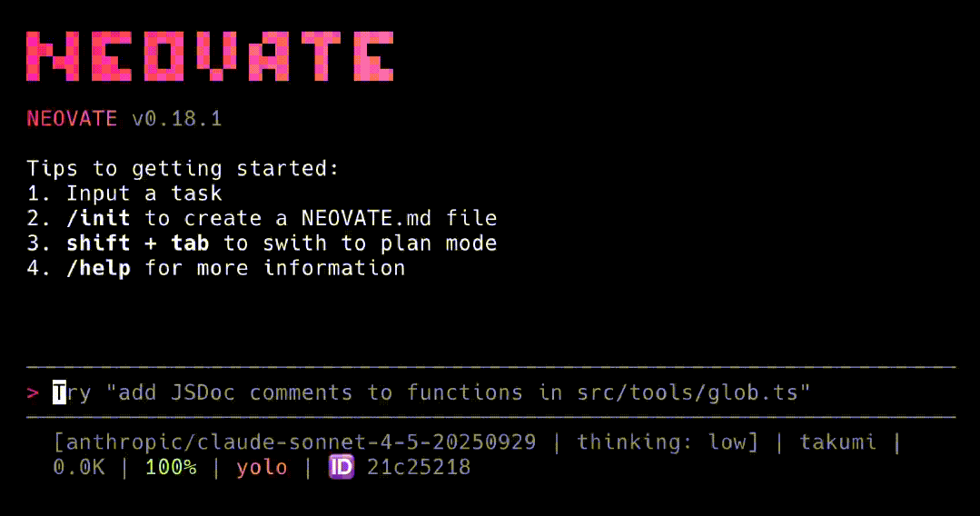Screen dimensions: 980x516
Task: Click the "Input a task" tip line
Action: click(x=144, y=193)
